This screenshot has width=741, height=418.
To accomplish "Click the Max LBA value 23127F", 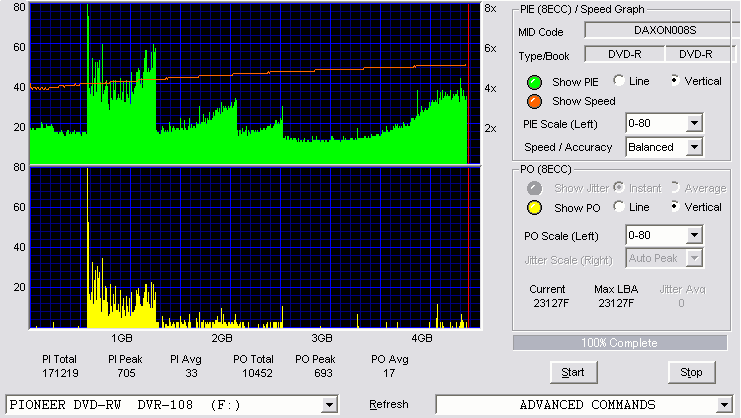I will coord(616,303).
